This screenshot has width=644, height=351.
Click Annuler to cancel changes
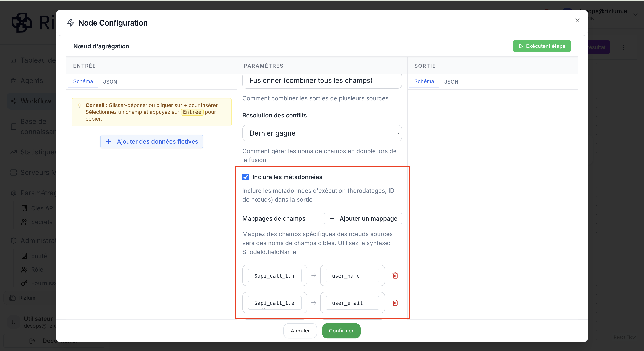[300, 331]
